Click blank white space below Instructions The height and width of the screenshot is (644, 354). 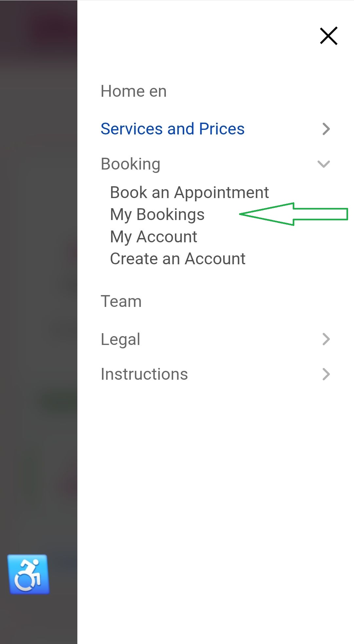click(213, 492)
